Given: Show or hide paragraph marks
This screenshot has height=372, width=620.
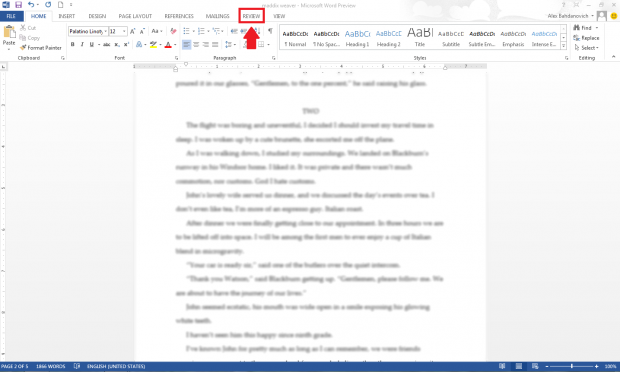Looking at the screenshot, I should (270, 31).
